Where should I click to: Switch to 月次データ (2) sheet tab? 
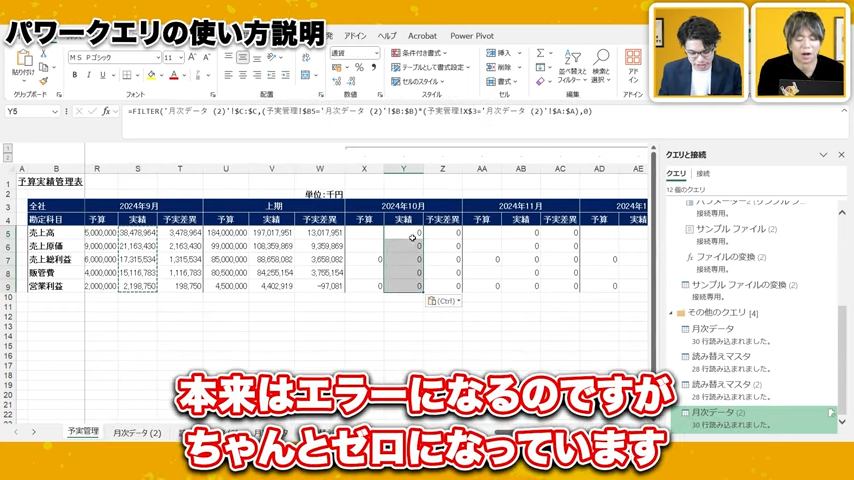click(137, 433)
